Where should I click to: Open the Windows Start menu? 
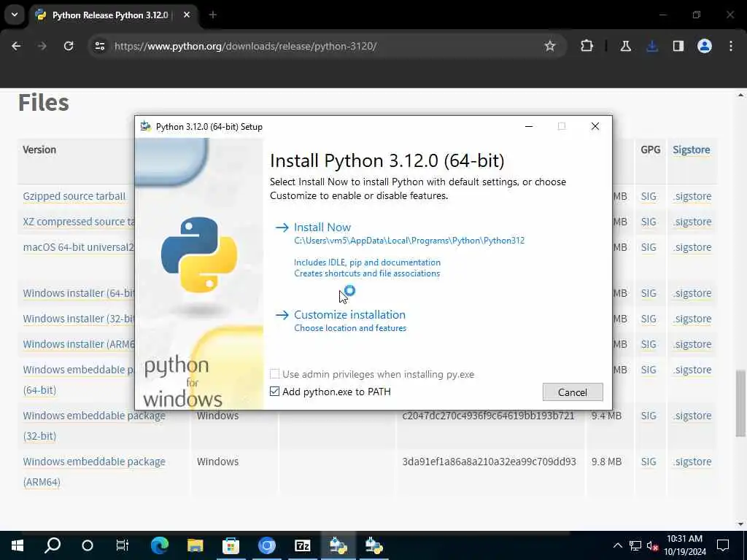[x=18, y=545]
